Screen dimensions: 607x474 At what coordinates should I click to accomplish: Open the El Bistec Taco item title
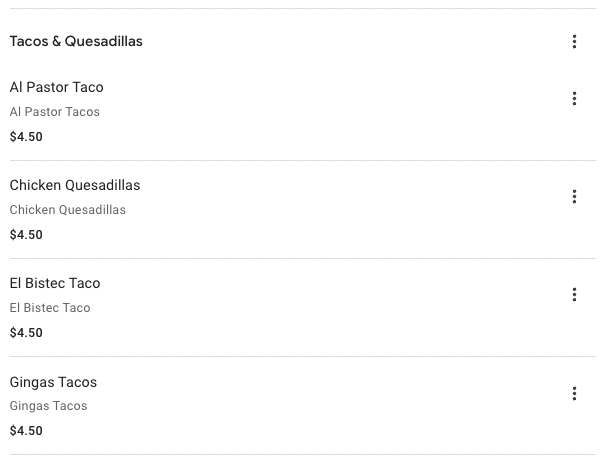coord(55,283)
